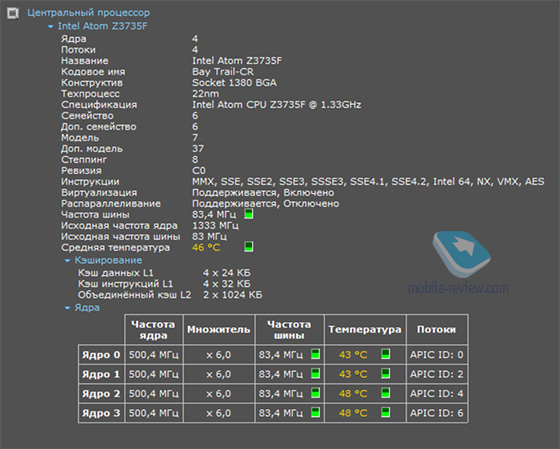Click the Intel Atom Z3735F node title
The image size is (560, 449).
(102, 26)
